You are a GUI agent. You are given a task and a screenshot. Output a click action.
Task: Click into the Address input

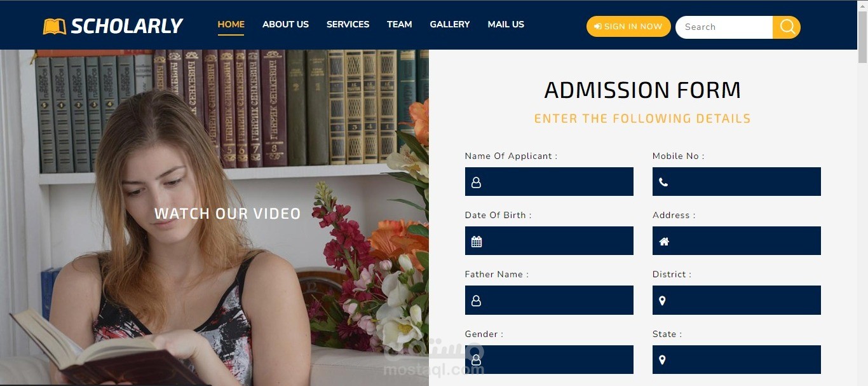tap(736, 241)
